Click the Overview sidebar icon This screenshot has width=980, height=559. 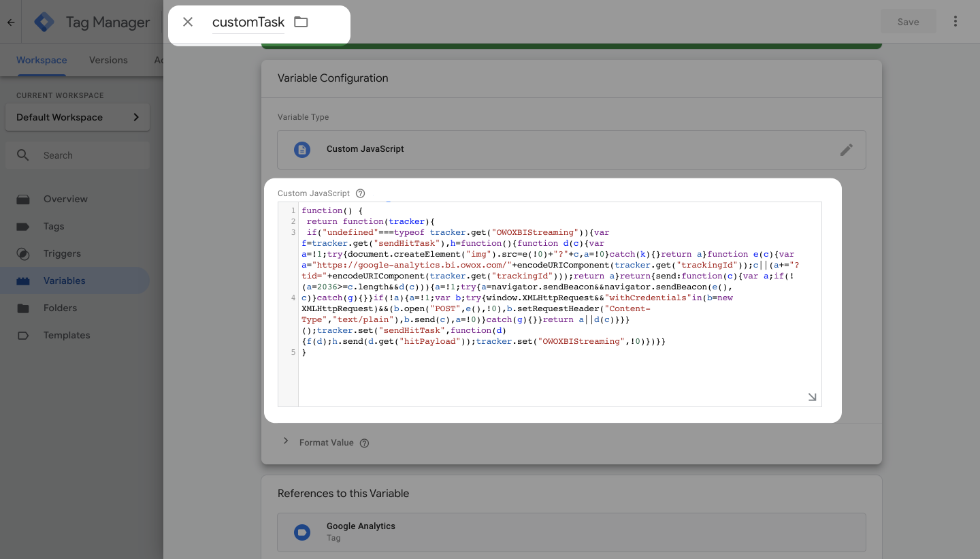point(23,199)
